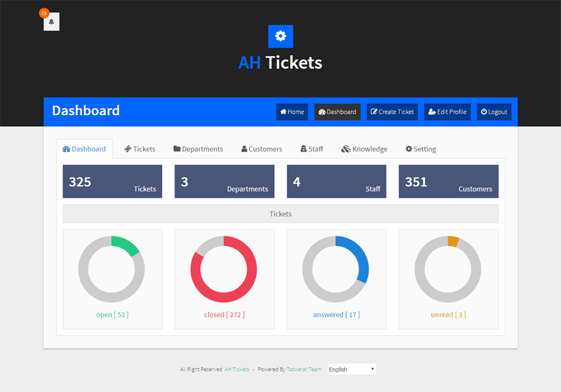561x392 pixels.
Task: Click the 'closed [ 272 ]' label
Action: tap(224, 315)
